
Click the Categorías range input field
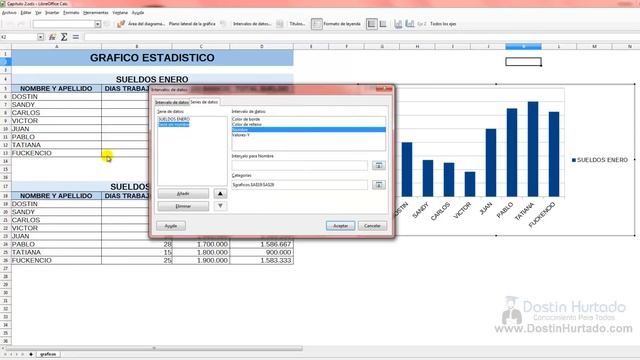point(300,185)
